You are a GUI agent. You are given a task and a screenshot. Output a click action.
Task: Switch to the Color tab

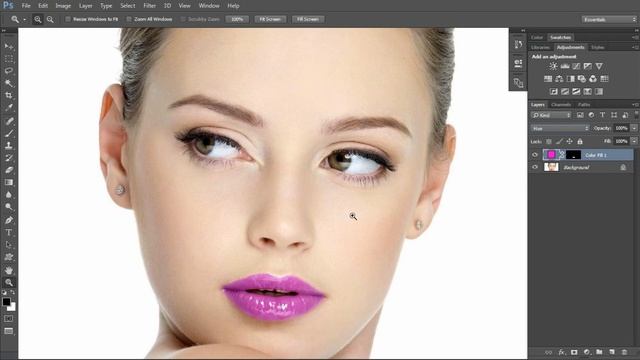[537, 38]
